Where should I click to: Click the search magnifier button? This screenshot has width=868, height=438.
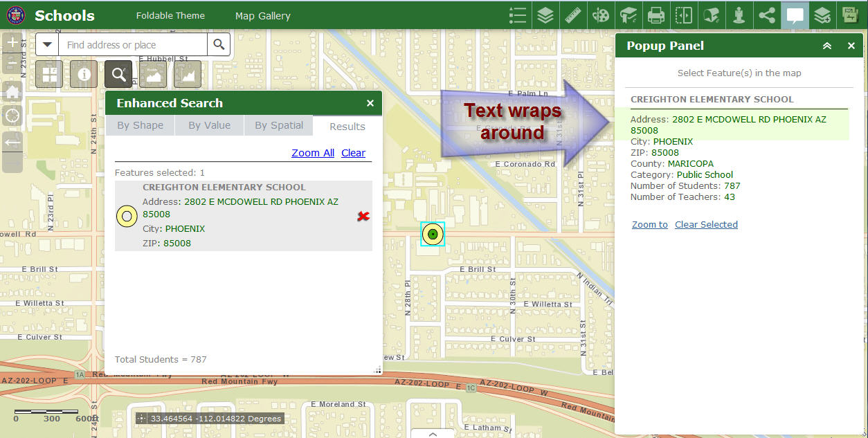(x=219, y=45)
